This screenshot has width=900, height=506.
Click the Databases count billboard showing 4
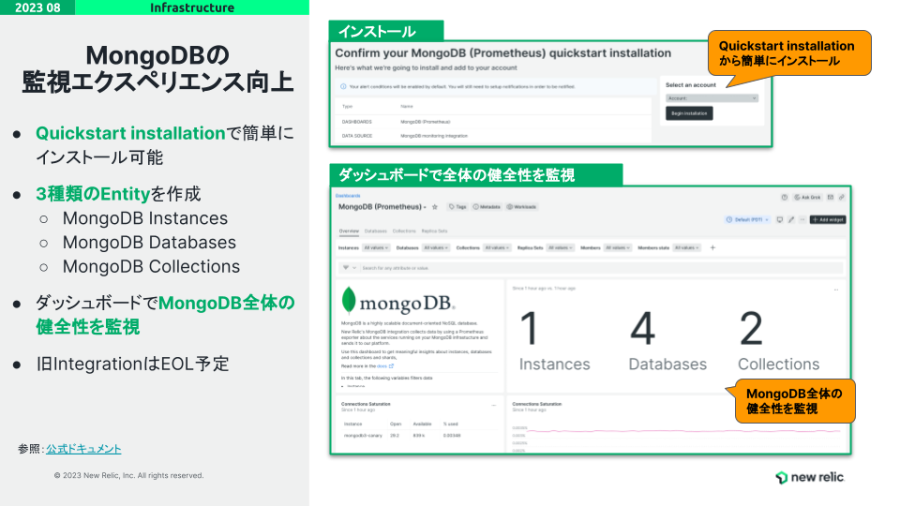point(668,340)
